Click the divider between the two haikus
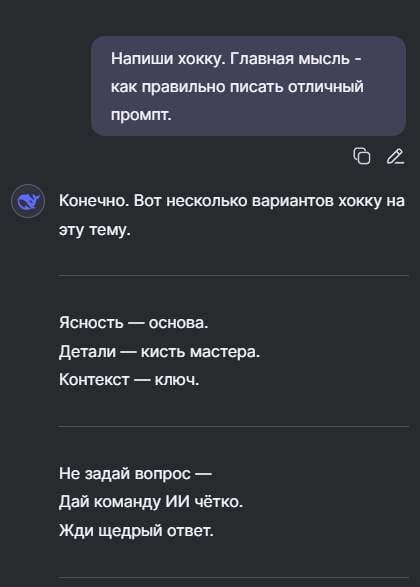The image size is (420, 587). pos(233,426)
